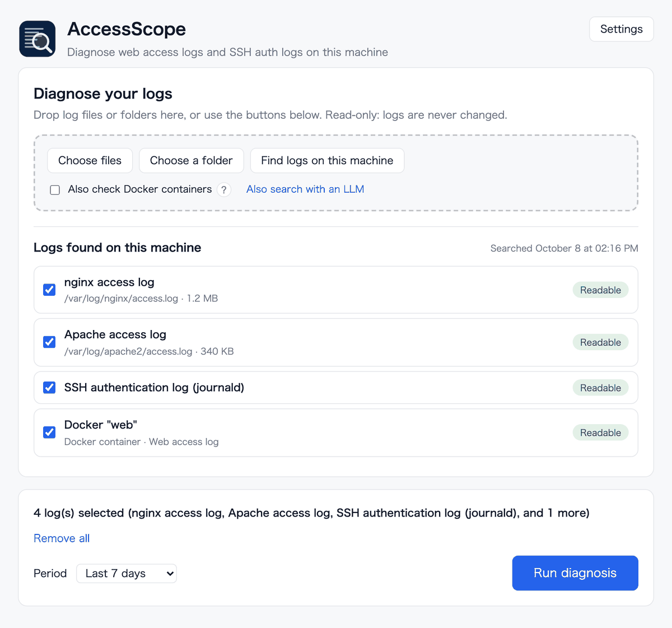Click the "Logs found on this machine" heading
The width and height of the screenshot is (672, 628).
point(117,248)
